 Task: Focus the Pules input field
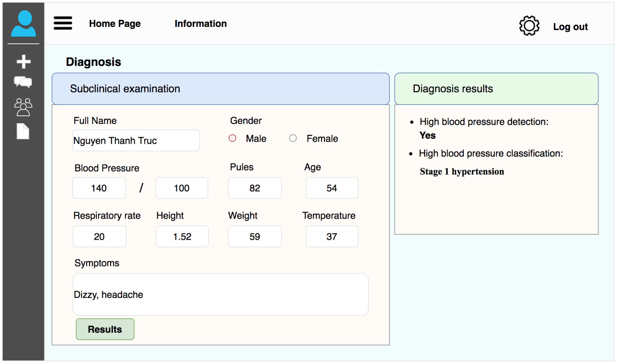(255, 188)
